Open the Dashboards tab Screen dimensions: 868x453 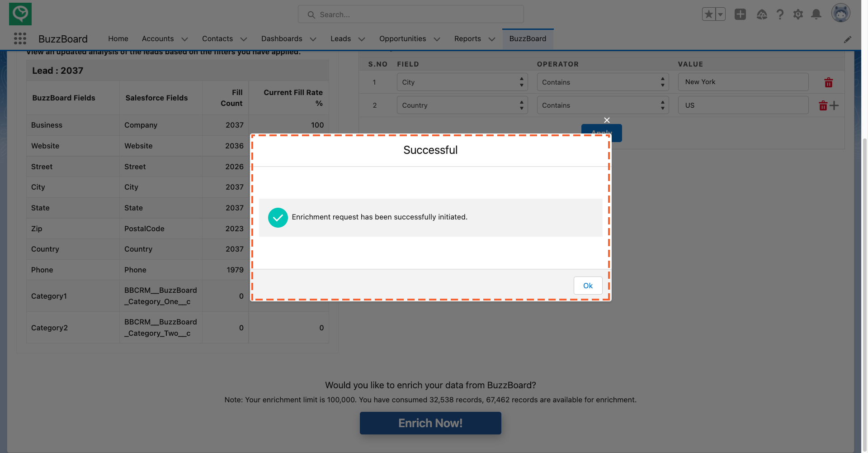(282, 39)
